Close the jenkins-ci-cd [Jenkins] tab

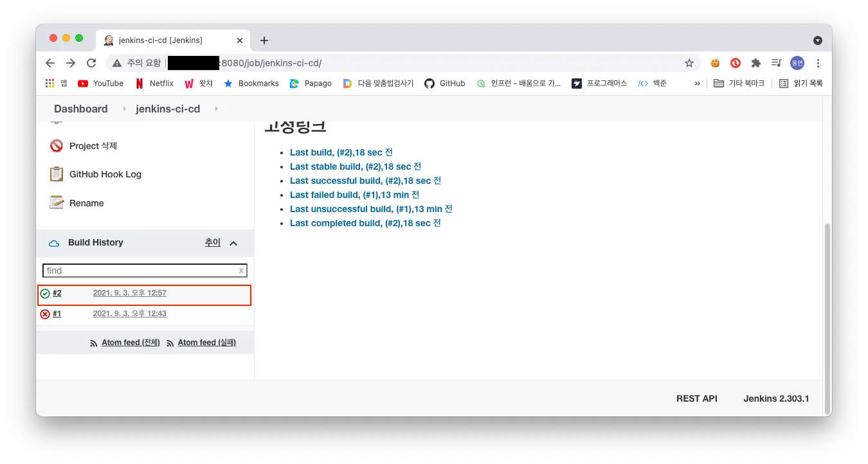240,40
